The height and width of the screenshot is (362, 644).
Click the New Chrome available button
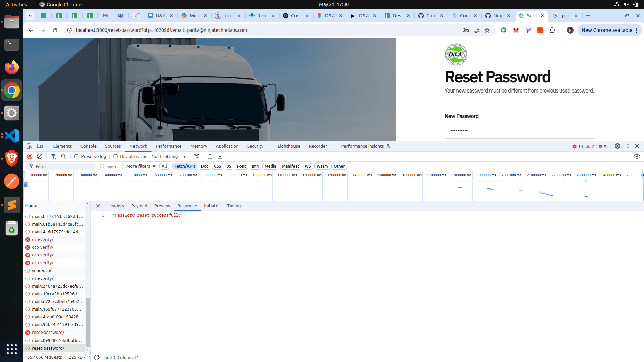pos(606,30)
